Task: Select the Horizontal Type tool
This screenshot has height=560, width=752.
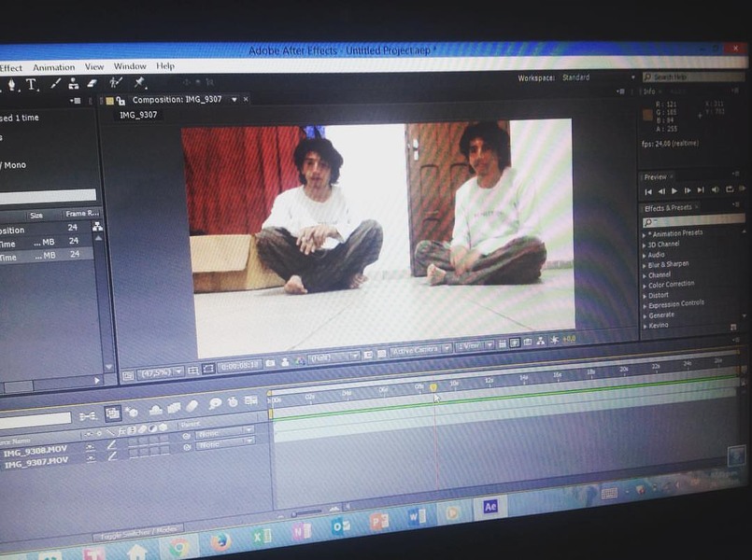Action: coord(31,84)
